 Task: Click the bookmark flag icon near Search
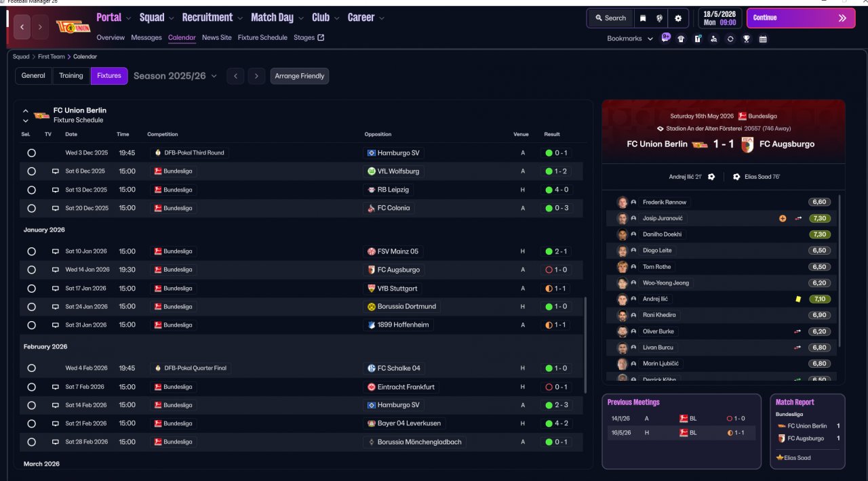(643, 18)
